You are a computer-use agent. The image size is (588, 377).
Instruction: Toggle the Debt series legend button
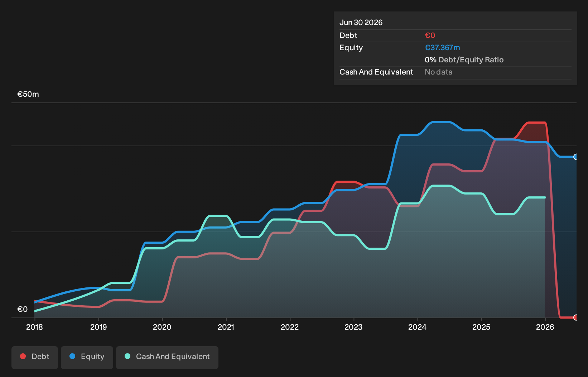[x=35, y=357]
